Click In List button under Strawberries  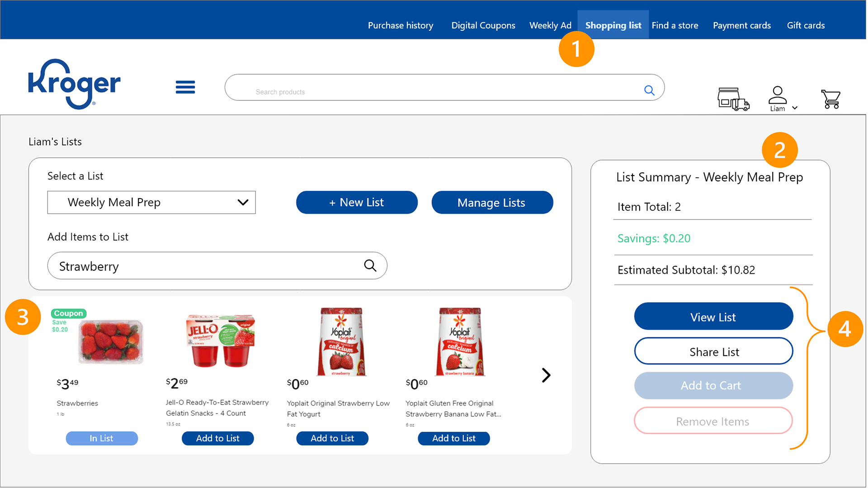[x=102, y=438]
